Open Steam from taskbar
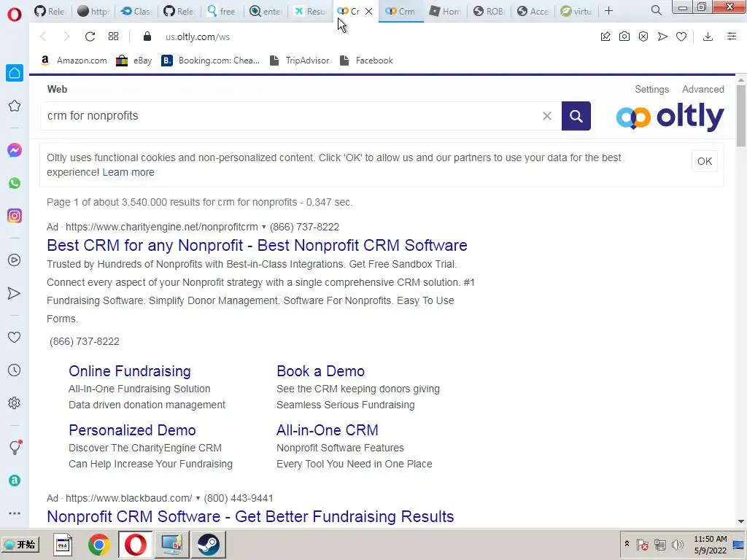This screenshot has width=747, height=560. pyautogui.click(x=208, y=544)
